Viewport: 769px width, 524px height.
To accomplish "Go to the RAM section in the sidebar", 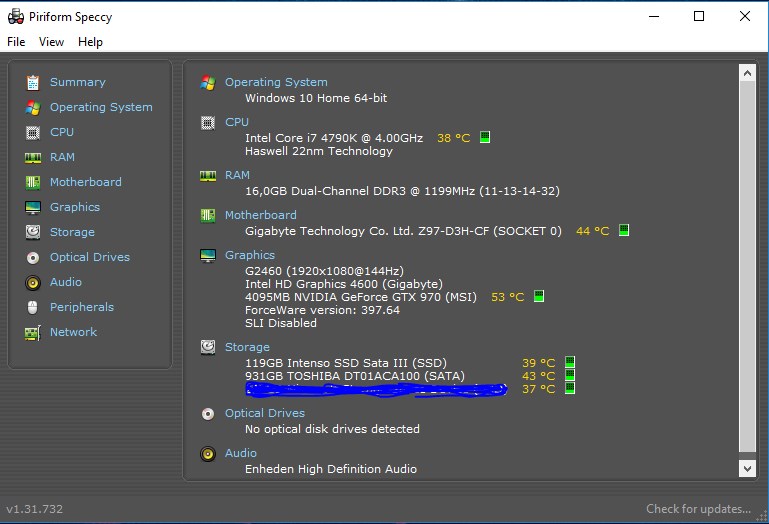I will pyautogui.click(x=62, y=157).
